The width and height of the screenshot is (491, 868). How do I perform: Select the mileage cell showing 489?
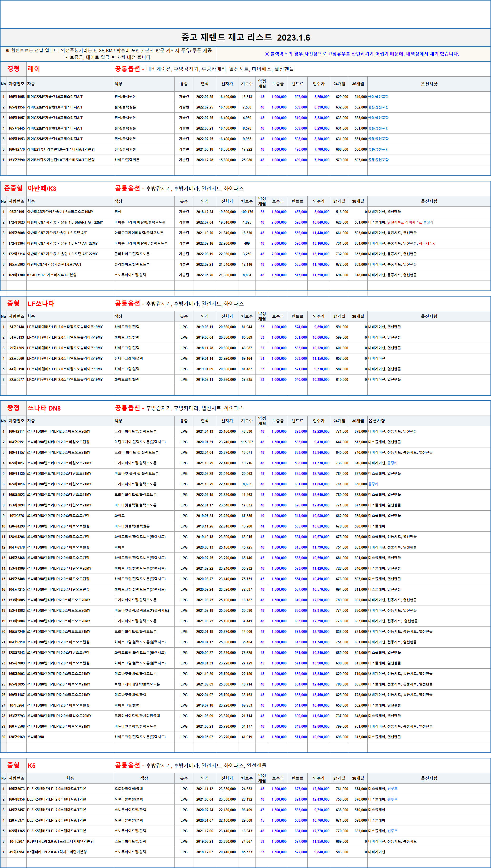[x=247, y=244]
